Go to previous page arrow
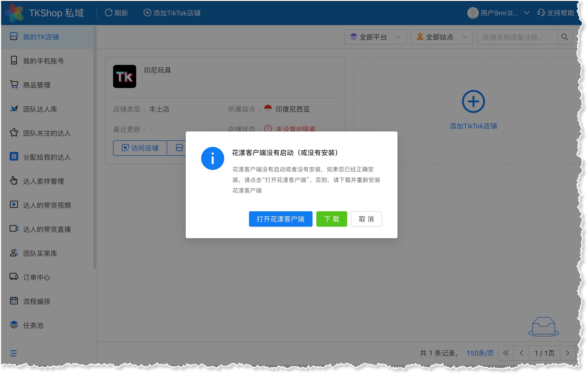588x374 pixels. pyautogui.click(x=521, y=353)
